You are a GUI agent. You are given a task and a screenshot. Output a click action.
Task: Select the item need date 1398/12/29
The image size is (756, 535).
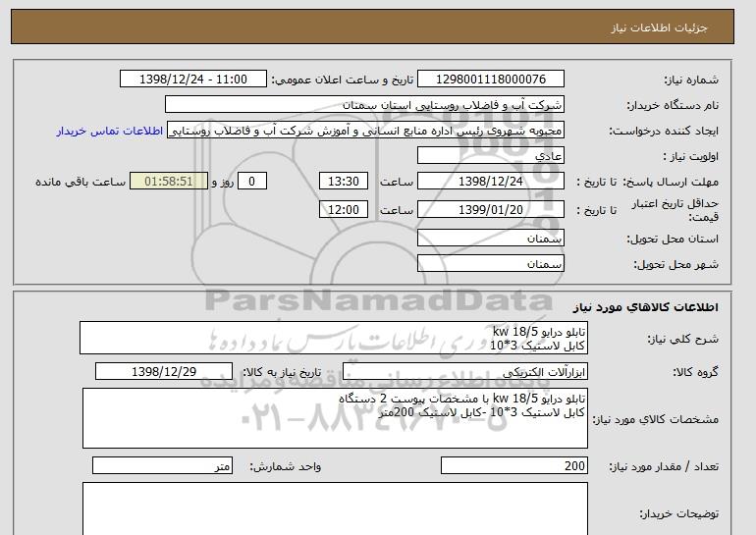coord(164,372)
